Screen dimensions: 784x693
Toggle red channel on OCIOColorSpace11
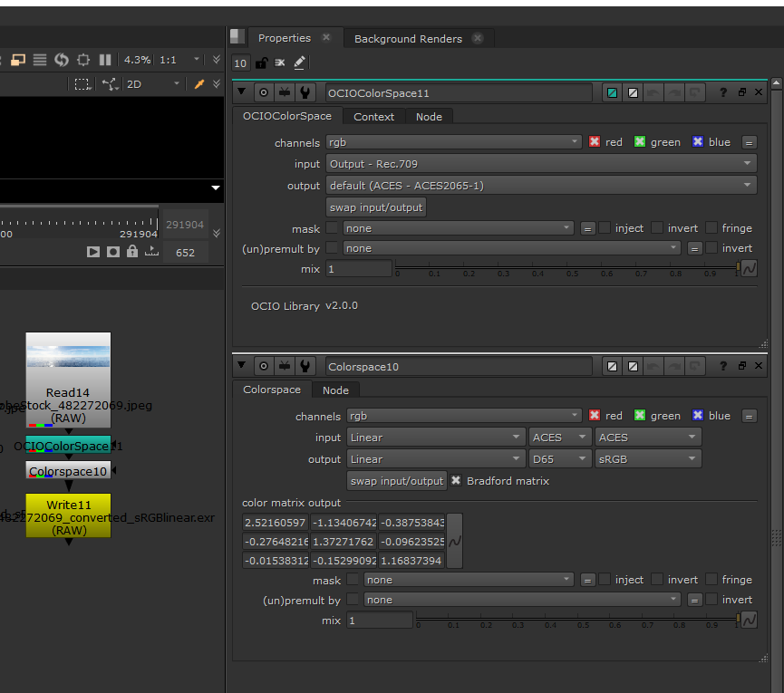coord(595,142)
